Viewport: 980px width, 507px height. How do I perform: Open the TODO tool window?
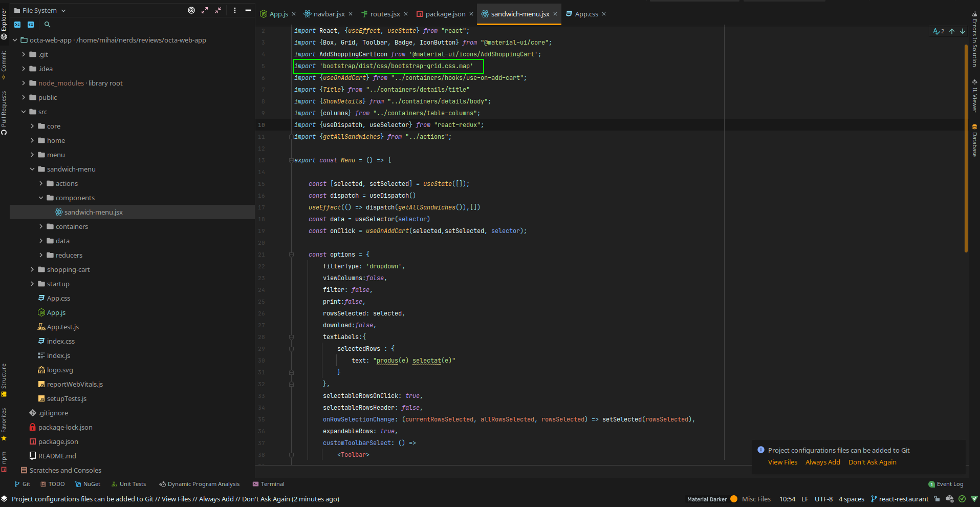pos(53,484)
